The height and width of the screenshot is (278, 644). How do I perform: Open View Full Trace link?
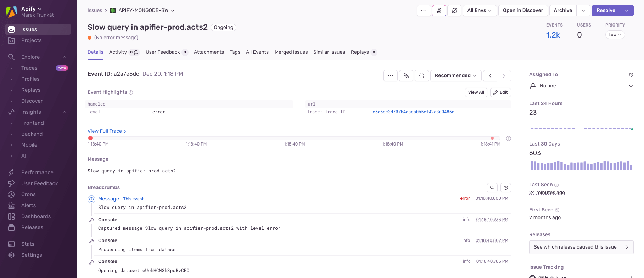pyautogui.click(x=107, y=131)
